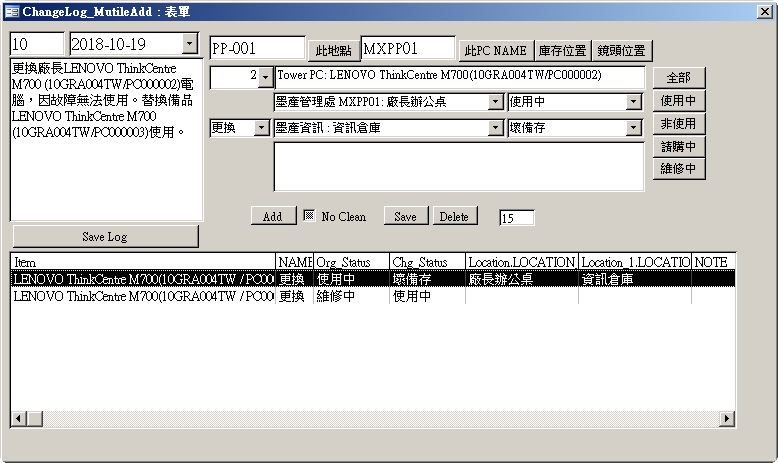Click the Add button
Screen dimensions: 778x463
click(273, 216)
